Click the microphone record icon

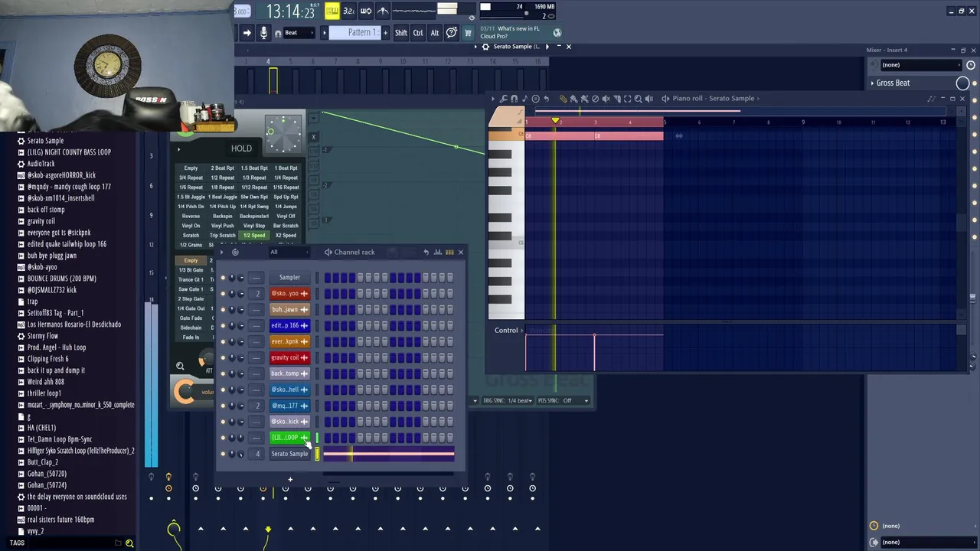pyautogui.click(x=263, y=33)
